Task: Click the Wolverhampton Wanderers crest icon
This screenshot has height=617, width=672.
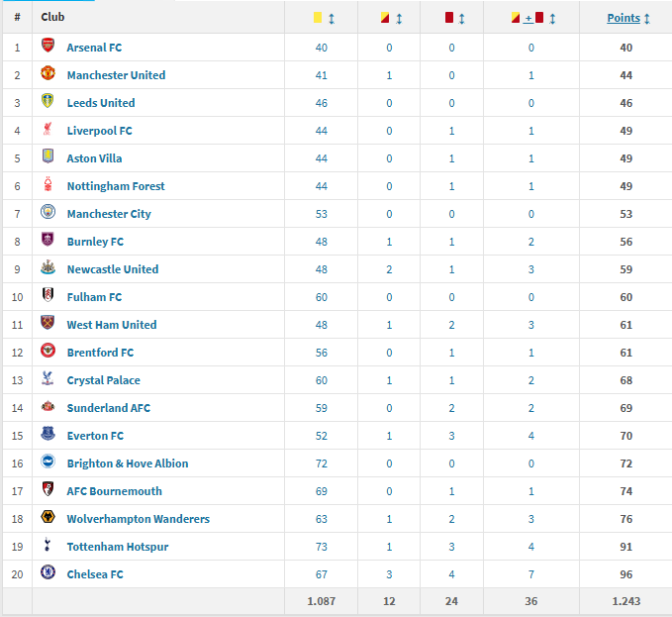Action: 48,518
